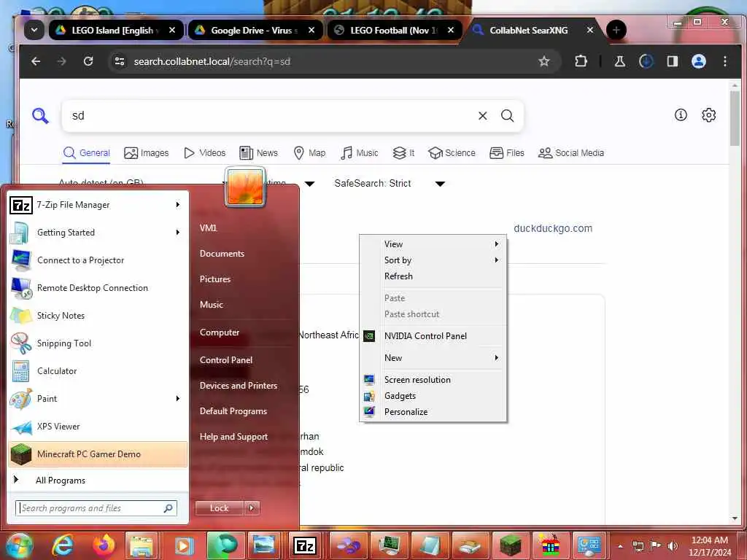Open Calculator from Start menu
The image size is (747, 560).
tap(98, 371)
